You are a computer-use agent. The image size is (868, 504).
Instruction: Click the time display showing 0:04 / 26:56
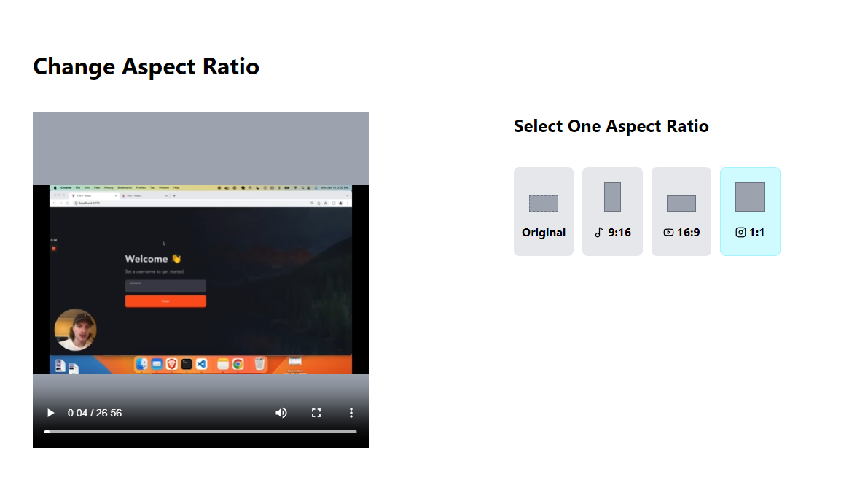(93, 413)
